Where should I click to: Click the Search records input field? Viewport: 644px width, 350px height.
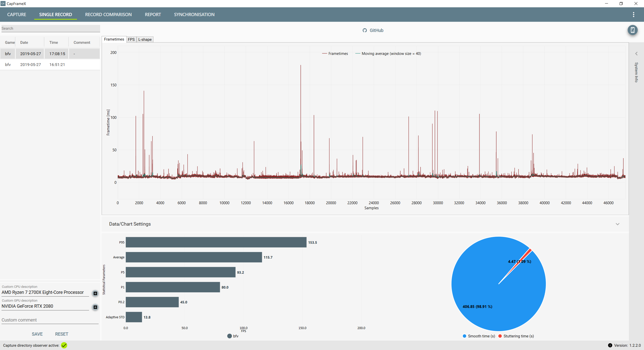[50, 28]
